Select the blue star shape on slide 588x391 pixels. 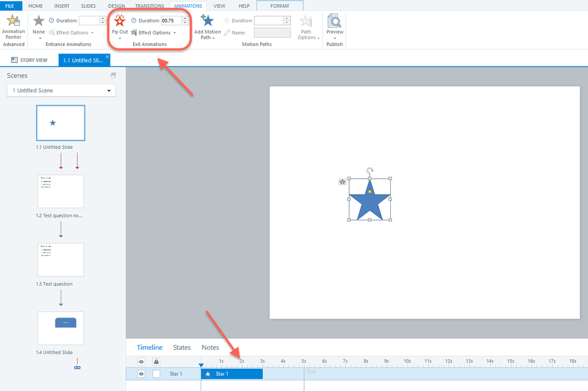370,200
